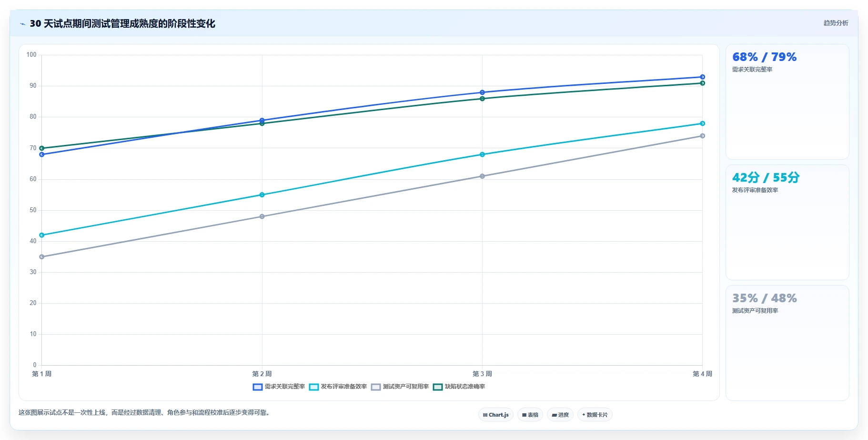Screen dimensions: 868x440
Task: Click the Chart.js tag icon
Action: click(x=485, y=415)
